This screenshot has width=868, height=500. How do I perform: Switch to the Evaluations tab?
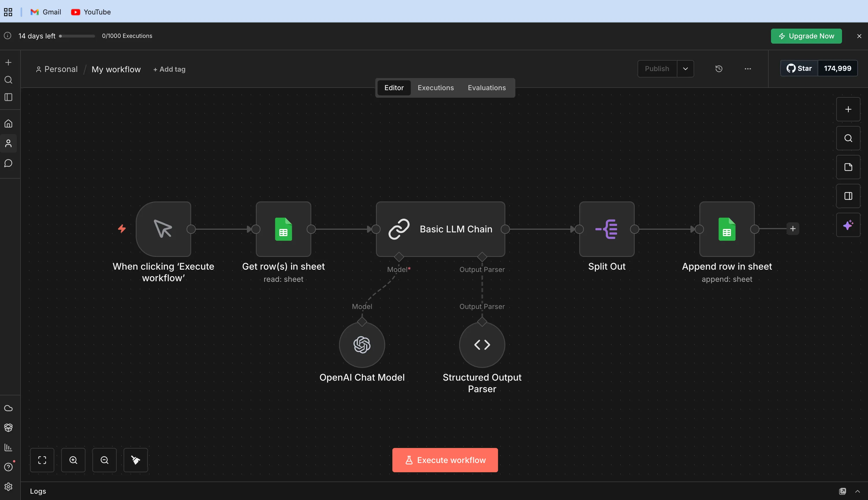coord(487,88)
